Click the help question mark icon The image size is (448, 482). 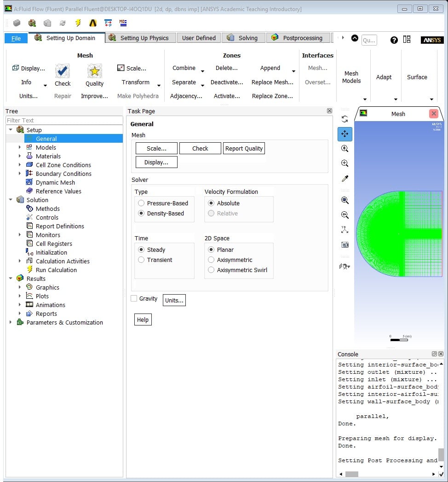[x=394, y=40]
